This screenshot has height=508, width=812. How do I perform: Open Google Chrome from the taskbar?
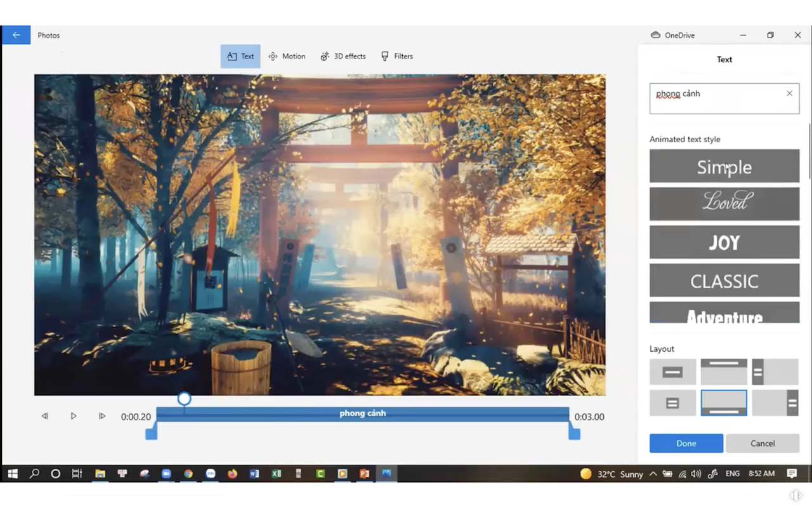coord(188,474)
